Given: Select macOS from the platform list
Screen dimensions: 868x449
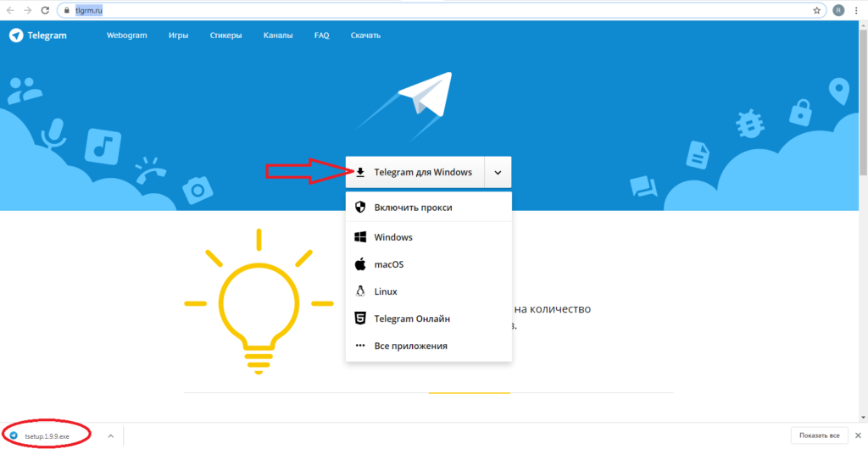Looking at the screenshot, I should coord(428,264).
